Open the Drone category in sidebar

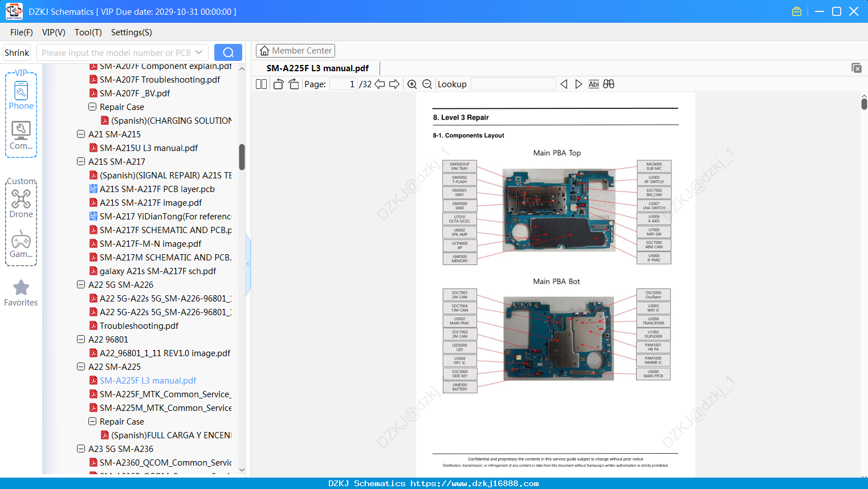point(21,203)
